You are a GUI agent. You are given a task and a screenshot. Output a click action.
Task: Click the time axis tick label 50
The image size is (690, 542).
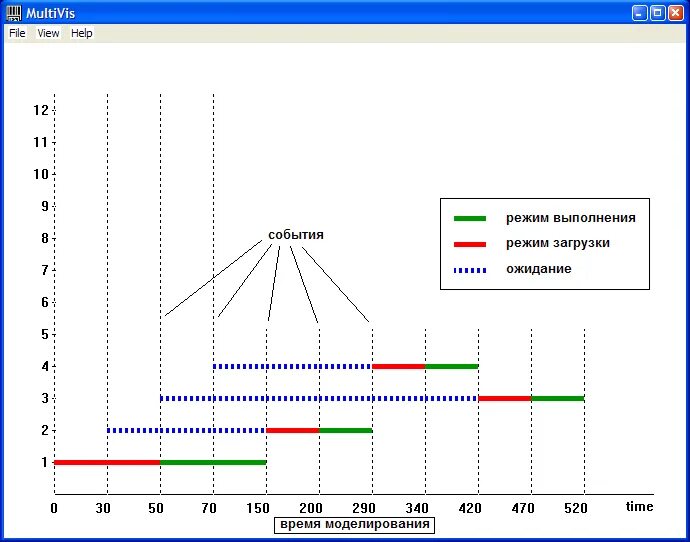[156, 509]
